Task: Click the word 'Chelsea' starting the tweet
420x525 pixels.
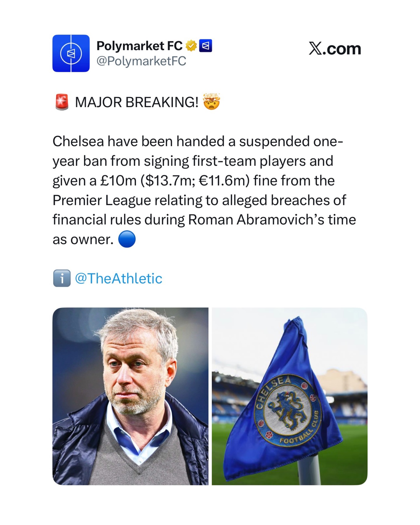Action: click(x=78, y=142)
